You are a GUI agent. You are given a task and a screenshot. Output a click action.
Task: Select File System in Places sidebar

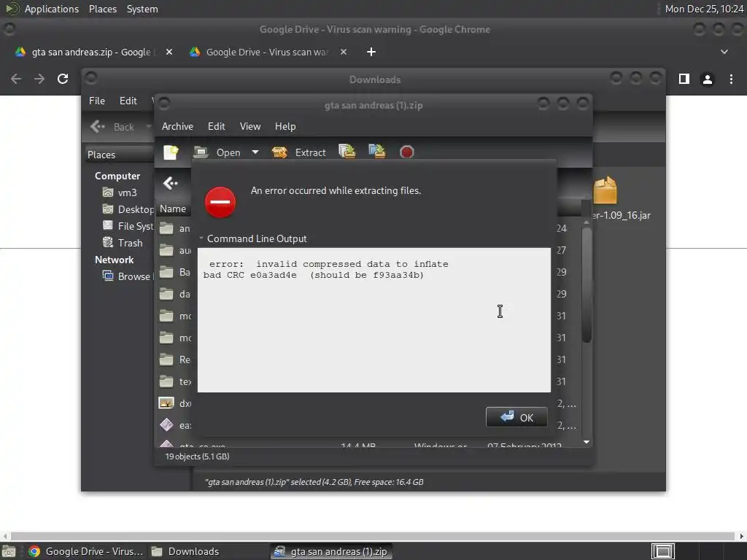[128, 226]
